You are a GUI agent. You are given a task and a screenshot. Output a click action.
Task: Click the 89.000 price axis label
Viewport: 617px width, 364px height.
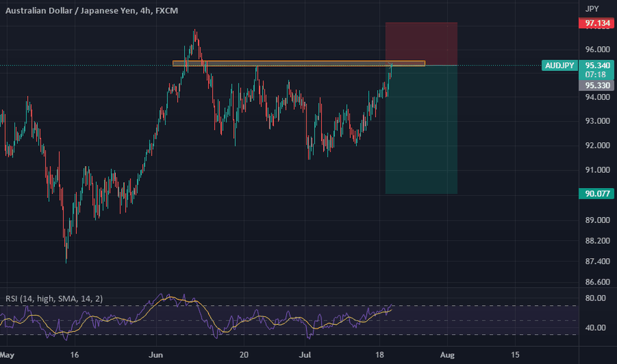[597, 220]
